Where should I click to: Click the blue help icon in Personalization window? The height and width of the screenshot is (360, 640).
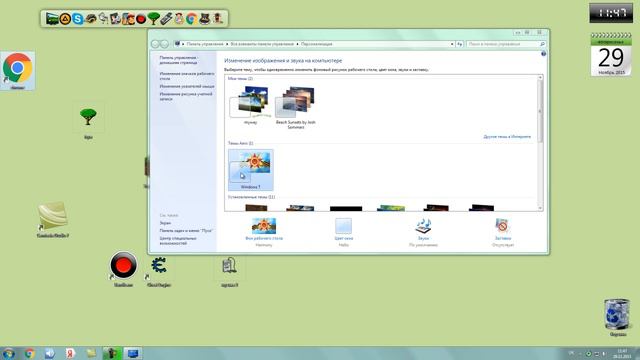point(543,54)
